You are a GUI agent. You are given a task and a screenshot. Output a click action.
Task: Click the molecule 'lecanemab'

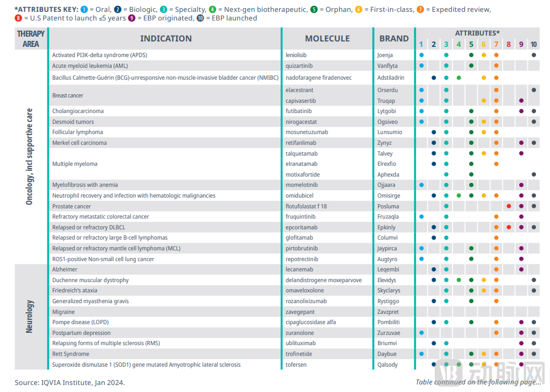coord(299,269)
